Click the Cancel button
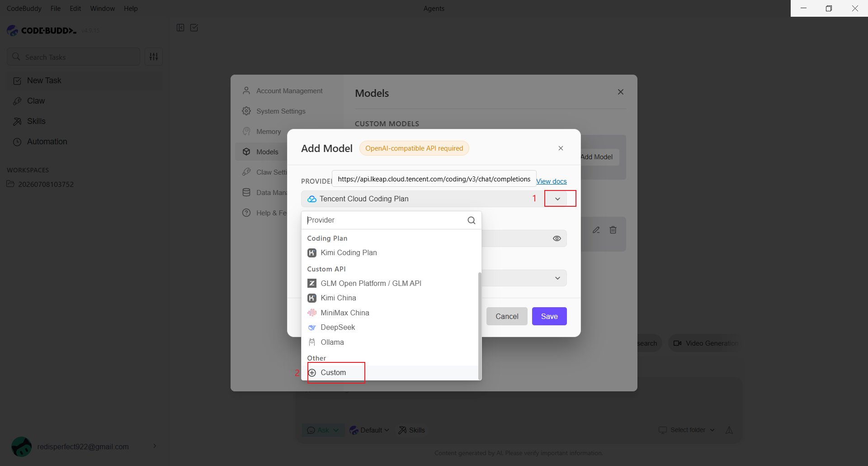The height and width of the screenshot is (466, 868). tap(507, 316)
